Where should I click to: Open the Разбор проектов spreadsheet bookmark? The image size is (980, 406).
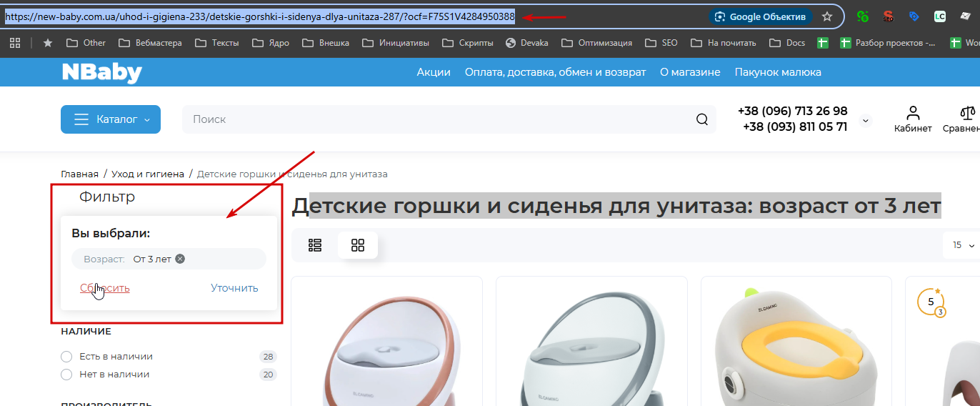pos(888,43)
